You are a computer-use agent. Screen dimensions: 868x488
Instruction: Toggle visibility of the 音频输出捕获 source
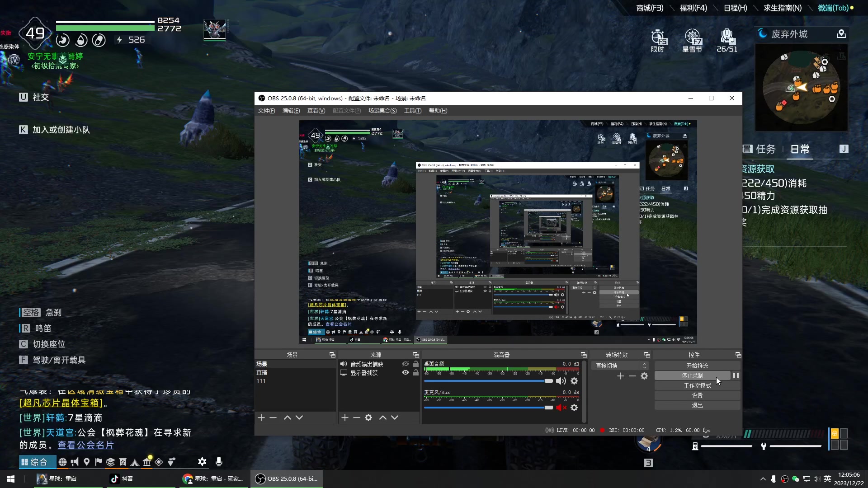[406, 364]
